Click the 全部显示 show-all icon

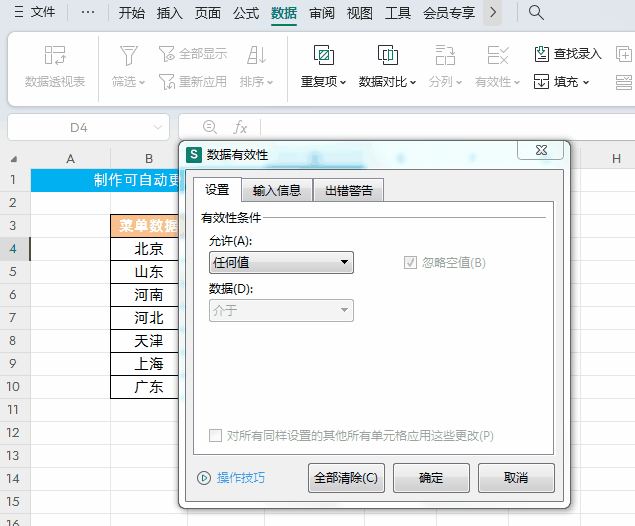tap(166, 54)
